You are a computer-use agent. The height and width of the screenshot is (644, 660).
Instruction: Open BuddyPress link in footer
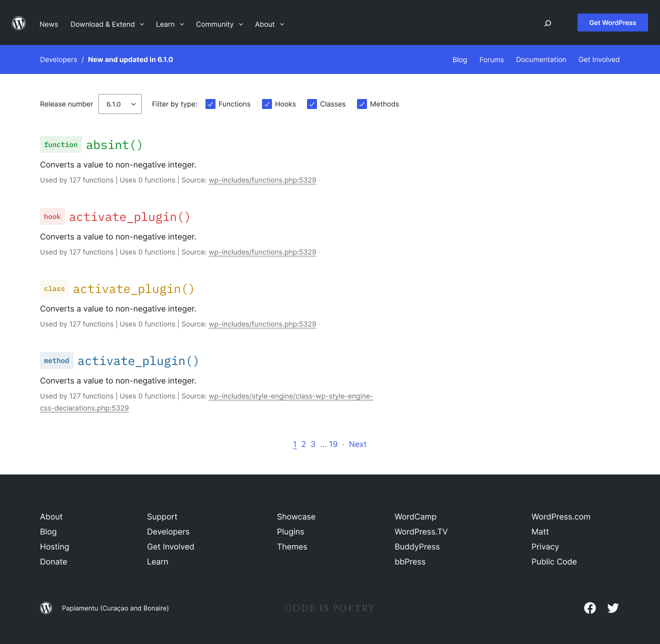pyautogui.click(x=417, y=546)
